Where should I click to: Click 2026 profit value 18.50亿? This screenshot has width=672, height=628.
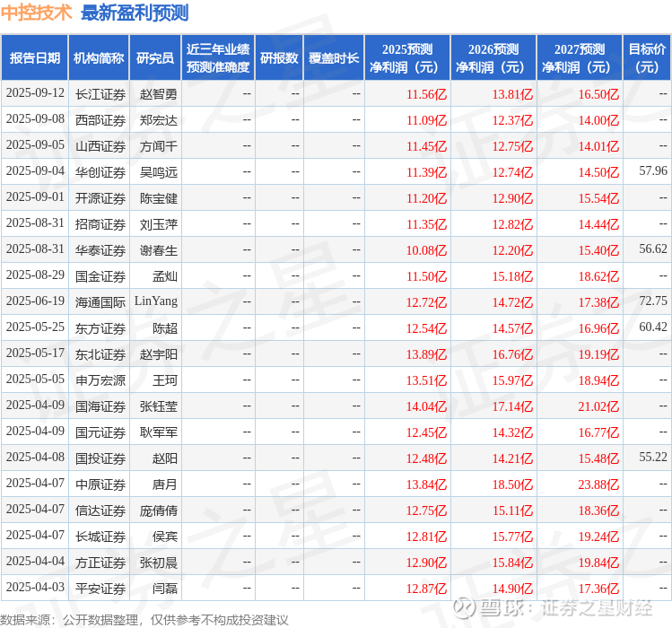pyautogui.click(x=512, y=484)
